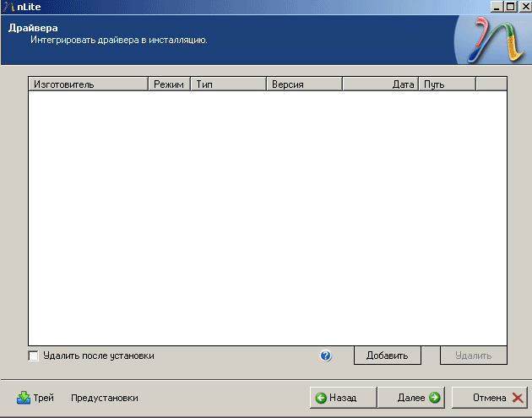The width and height of the screenshot is (532, 418).
Task: Enable Удалить после установки checkbox
Action: tap(33, 356)
